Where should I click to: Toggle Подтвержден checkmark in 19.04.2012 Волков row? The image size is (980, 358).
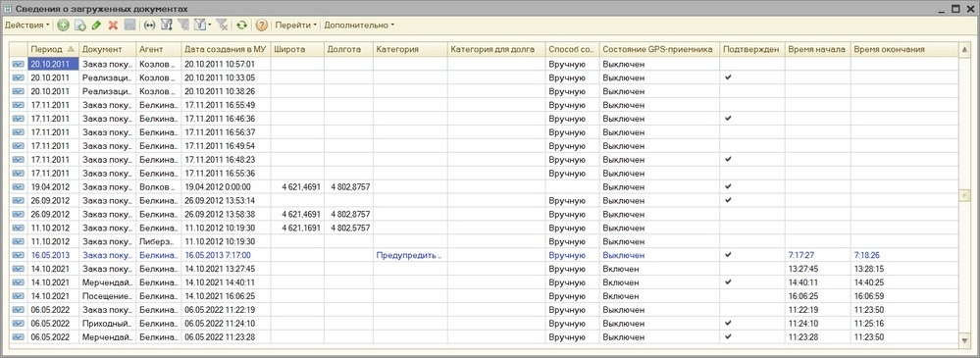[728, 186]
